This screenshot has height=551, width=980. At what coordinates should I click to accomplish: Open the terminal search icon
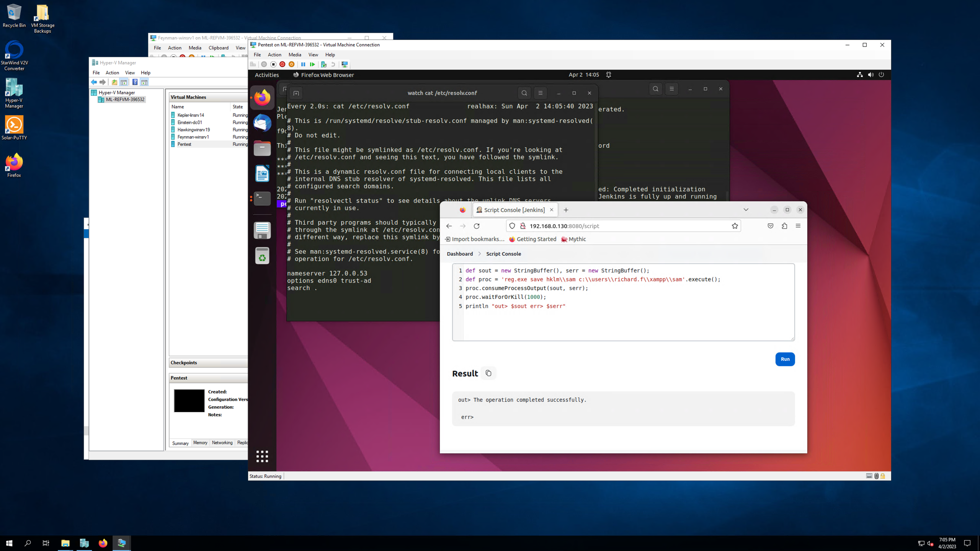coord(524,93)
